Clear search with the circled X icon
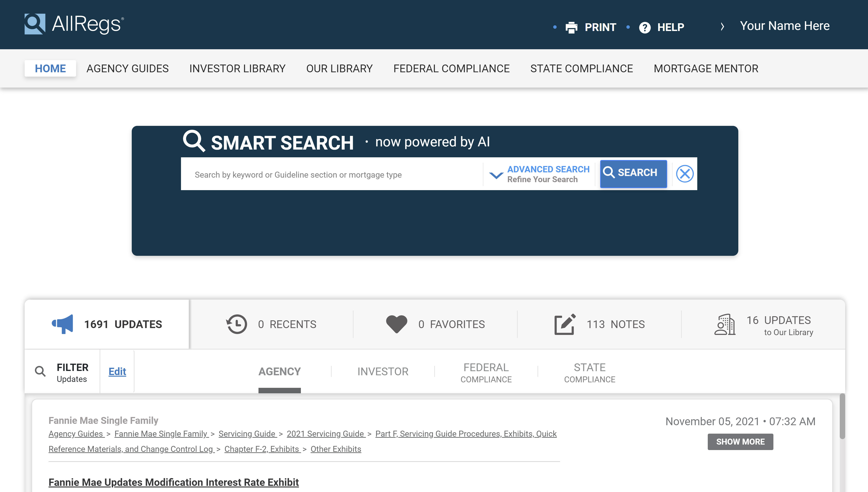Image resolution: width=868 pixels, height=492 pixels. 685,174
